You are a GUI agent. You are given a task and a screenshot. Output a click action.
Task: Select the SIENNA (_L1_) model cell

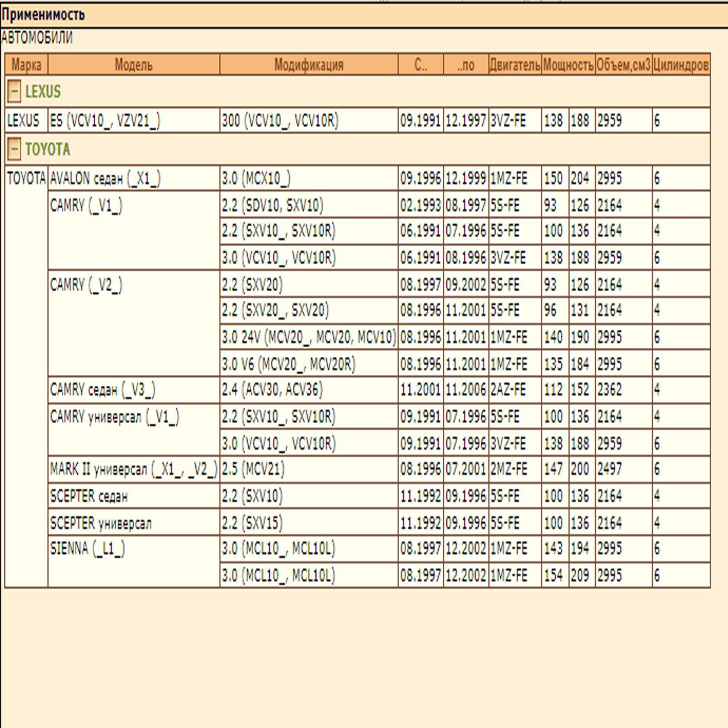coord(134,561)
